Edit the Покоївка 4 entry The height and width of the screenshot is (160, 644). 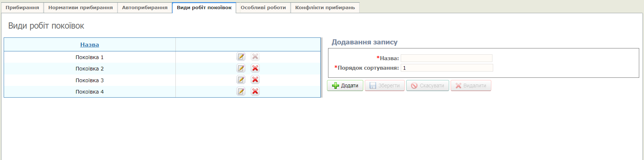tap(241, 91)
